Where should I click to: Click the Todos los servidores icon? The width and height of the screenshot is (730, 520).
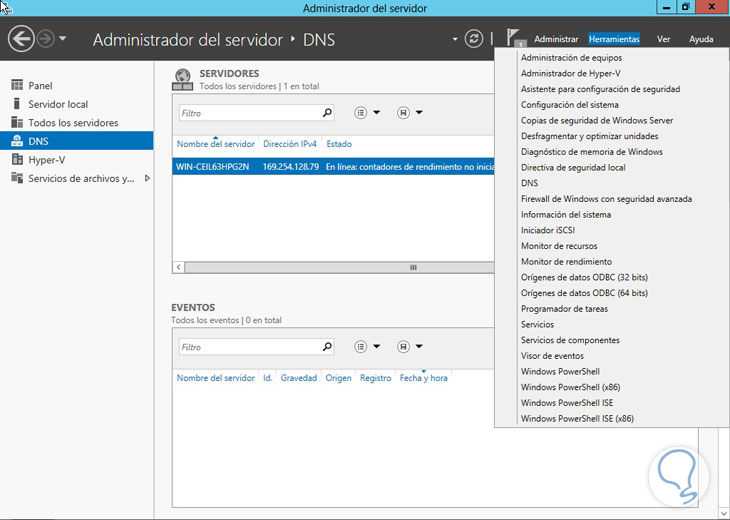pyautogui.click(x=17, y=122)
